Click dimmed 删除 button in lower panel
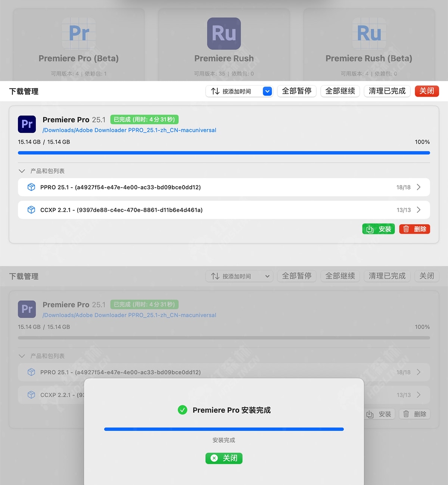The height and width of the screenshot is (485, 448). coord(414,414)
